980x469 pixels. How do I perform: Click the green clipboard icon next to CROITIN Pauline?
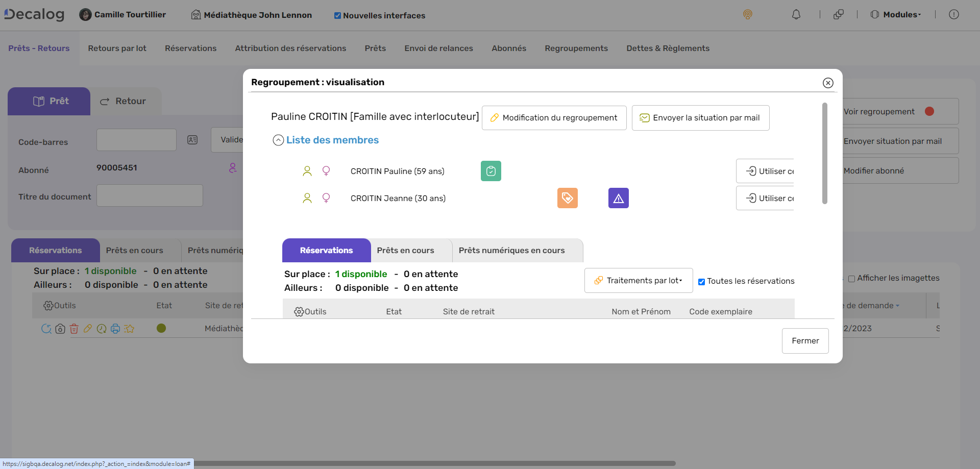[491, 171]
